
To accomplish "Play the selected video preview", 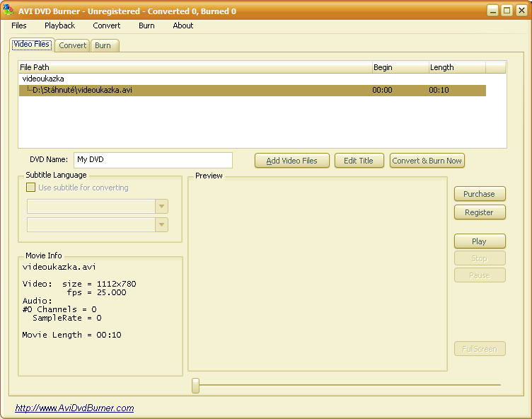I will [x=479, y=241].
